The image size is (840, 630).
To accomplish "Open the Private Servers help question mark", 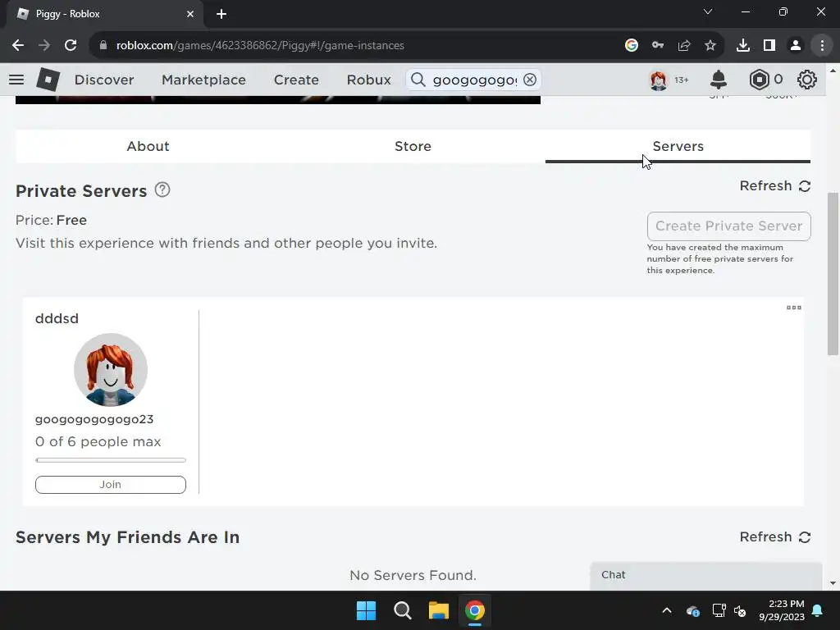I will (x=162, y=189).
